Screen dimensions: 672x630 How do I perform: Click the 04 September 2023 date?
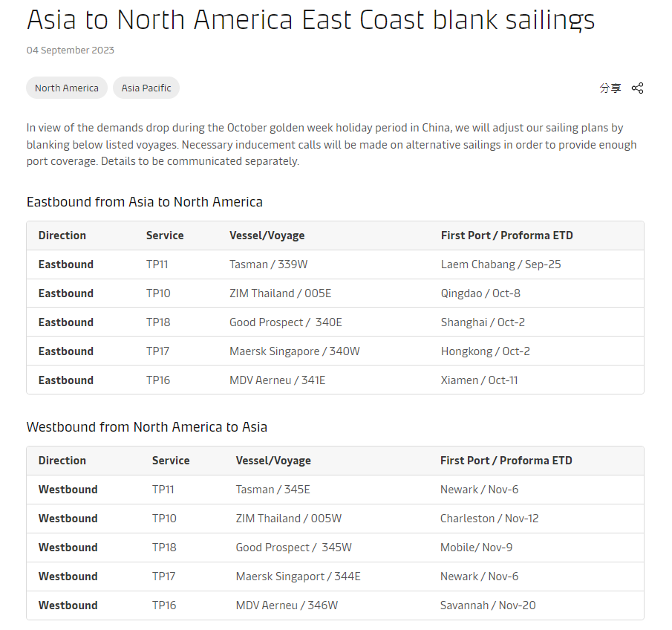pyautogui.click(x=71, y=51)
